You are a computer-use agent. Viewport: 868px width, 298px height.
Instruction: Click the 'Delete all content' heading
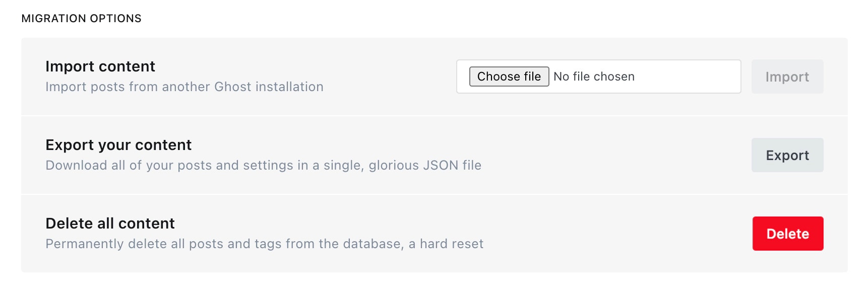(x=110, y=223)
